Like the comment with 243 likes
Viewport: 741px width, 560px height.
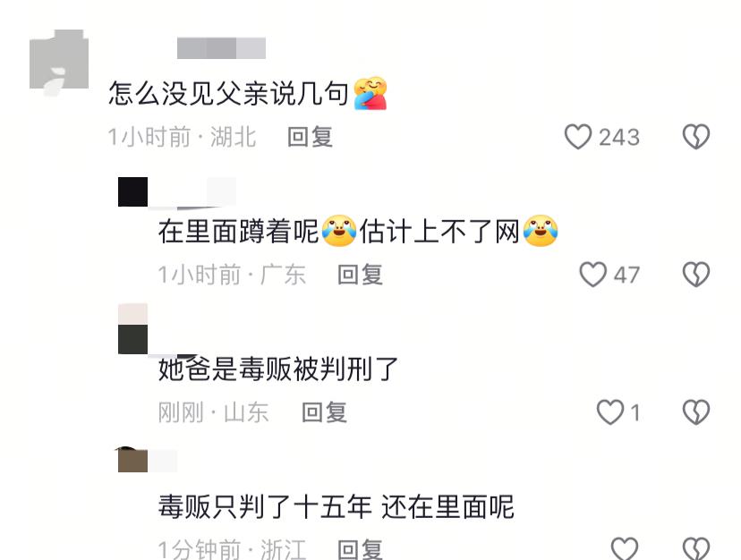pyautogui.click(x=578, y=137)
